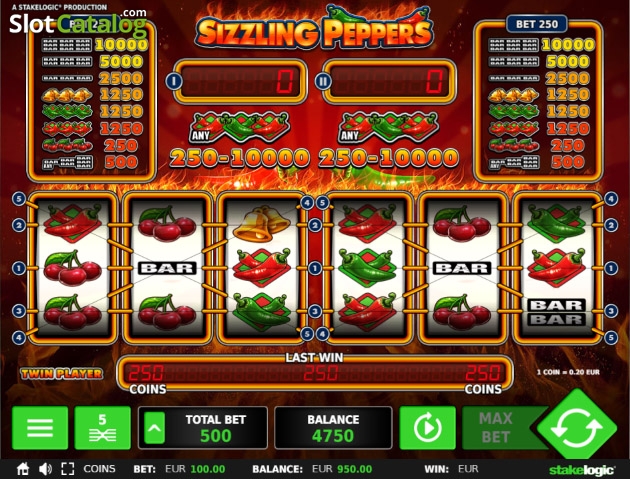Switch display to COINS in status bar
This screenshot has width=630, height=479.
point(99,469)
